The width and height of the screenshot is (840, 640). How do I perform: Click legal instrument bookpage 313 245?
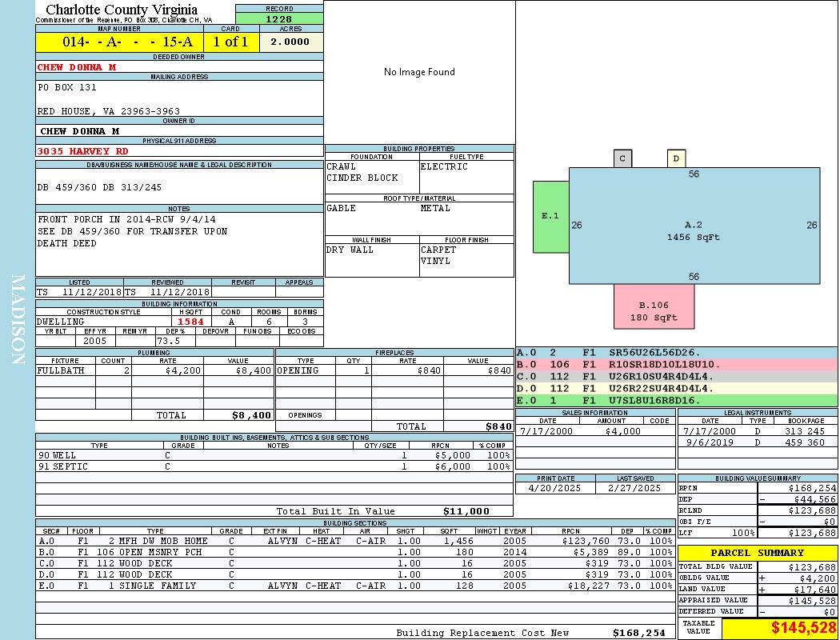pos(805,431)
